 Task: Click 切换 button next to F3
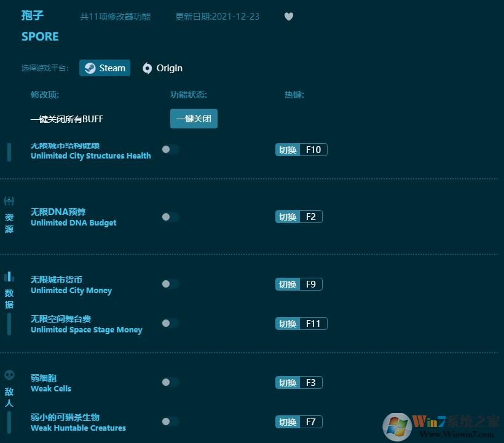(288, 383)
